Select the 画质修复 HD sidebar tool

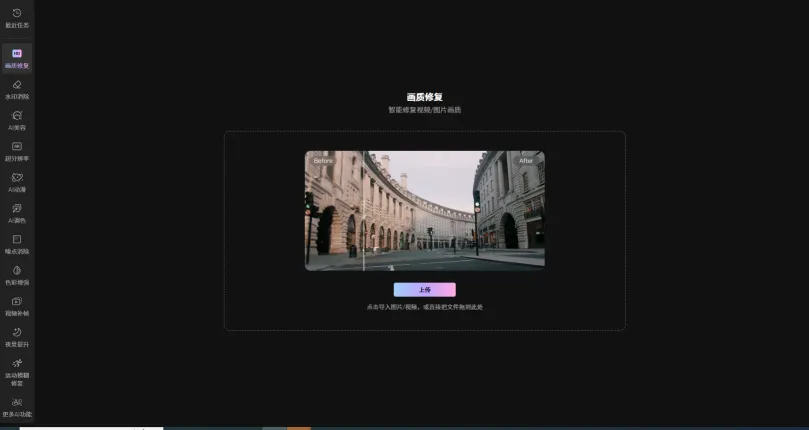coord(17,58)
